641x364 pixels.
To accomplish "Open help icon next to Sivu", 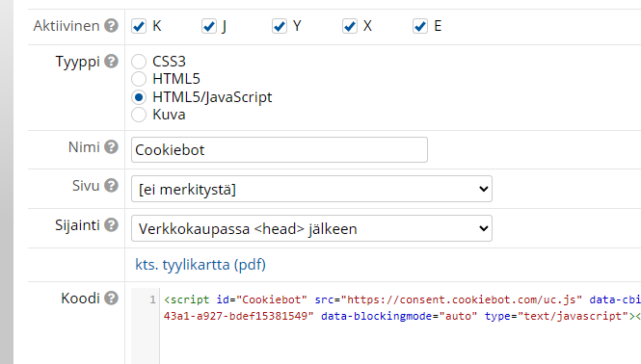I will tap(111, 186).
